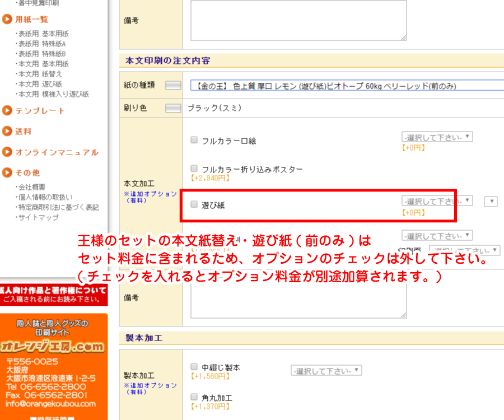Click the orange arrow icon beside 用紙一覧
This screenshot has height=420, width=504.
click(x=7, y=19)
